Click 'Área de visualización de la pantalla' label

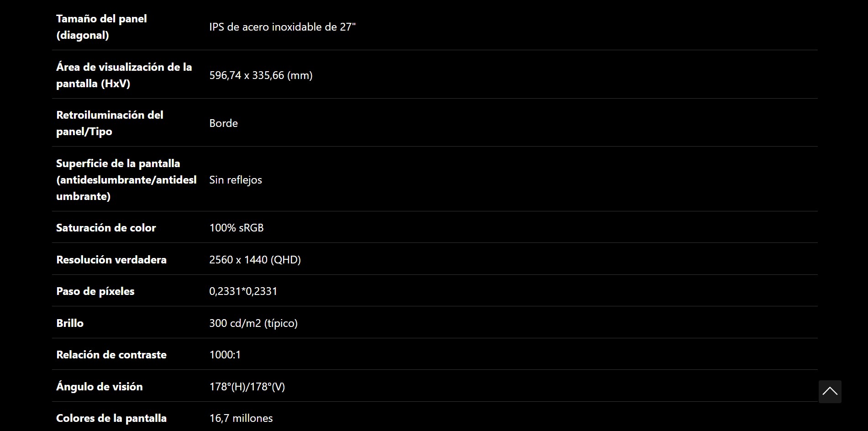[124, 75]
